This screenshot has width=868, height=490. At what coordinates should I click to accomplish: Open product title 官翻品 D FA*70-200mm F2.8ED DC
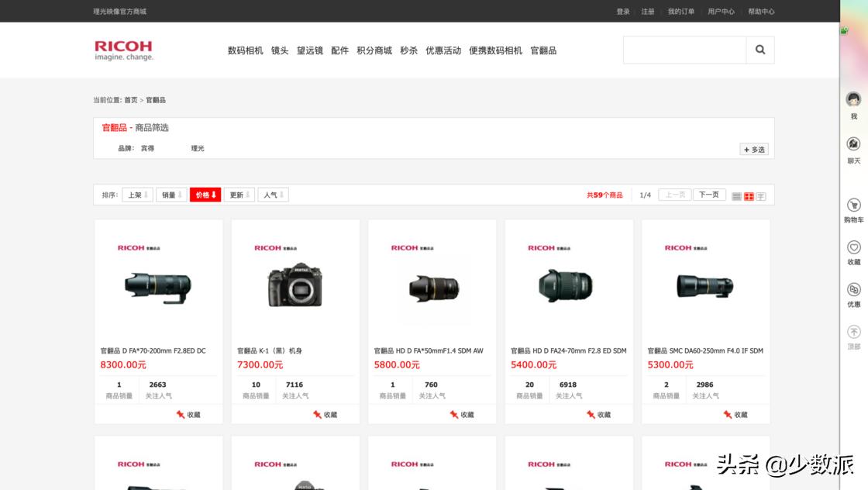[x=153, y=351]
